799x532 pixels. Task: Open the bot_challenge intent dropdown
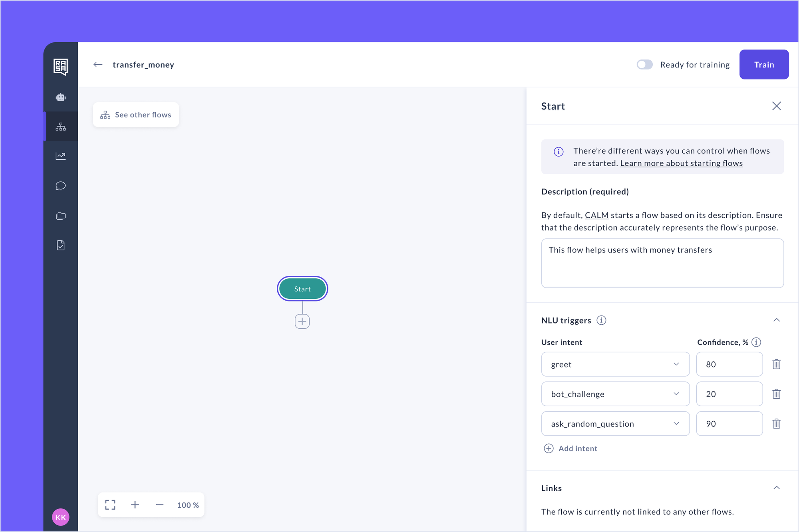(615, 394)
